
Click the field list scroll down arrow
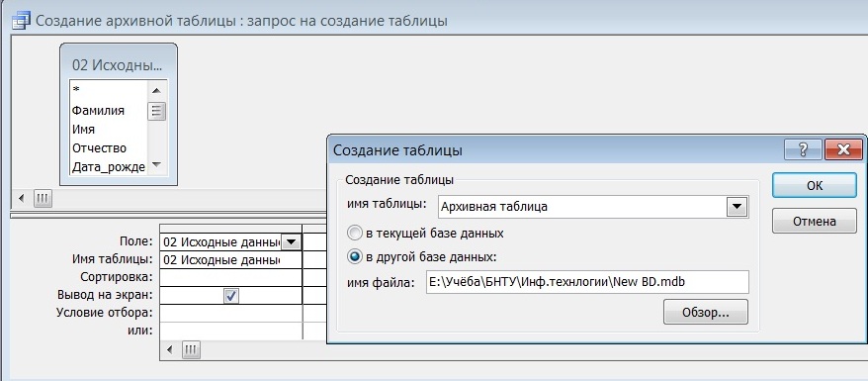tap(156, 165)
